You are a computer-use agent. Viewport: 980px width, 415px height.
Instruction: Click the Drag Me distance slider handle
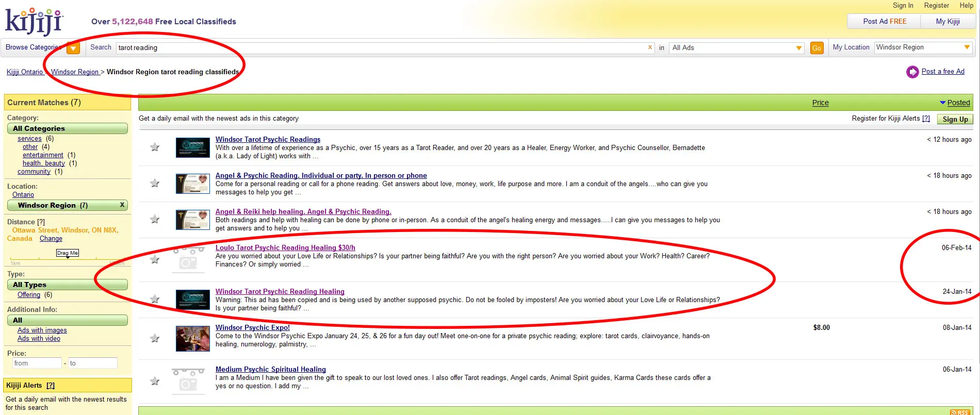pos(68,253)
